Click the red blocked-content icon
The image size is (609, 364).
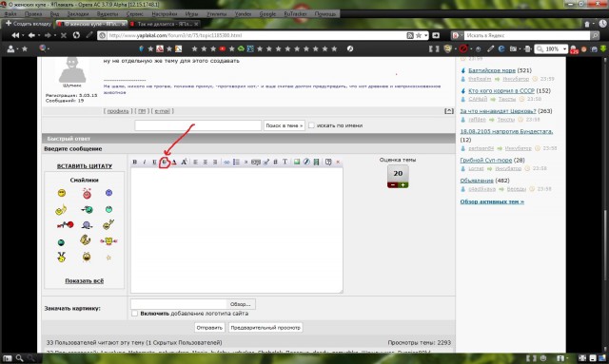463,48
